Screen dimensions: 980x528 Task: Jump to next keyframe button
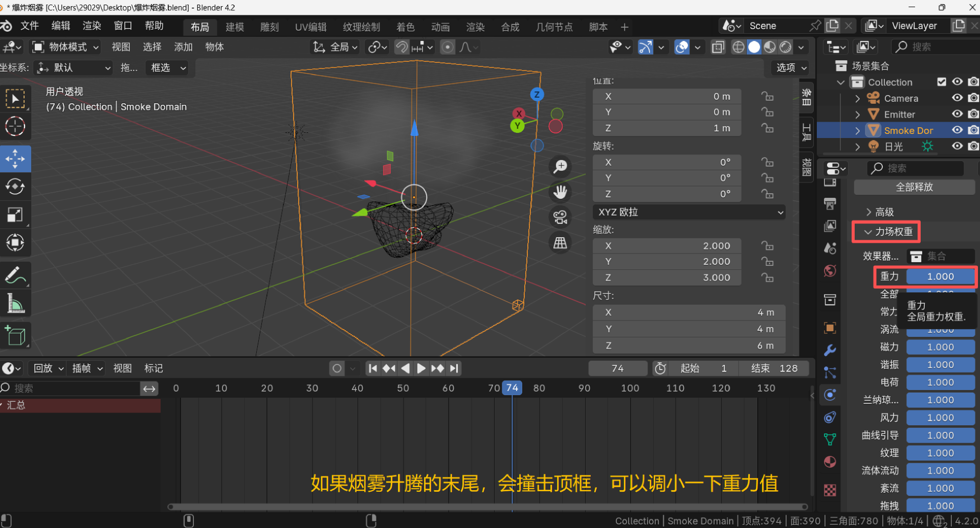pyautogui.click(x=437, y=369)
